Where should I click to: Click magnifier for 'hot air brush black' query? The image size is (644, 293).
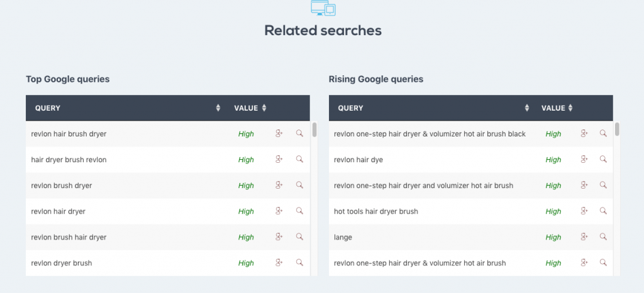(x=603, y=133)
